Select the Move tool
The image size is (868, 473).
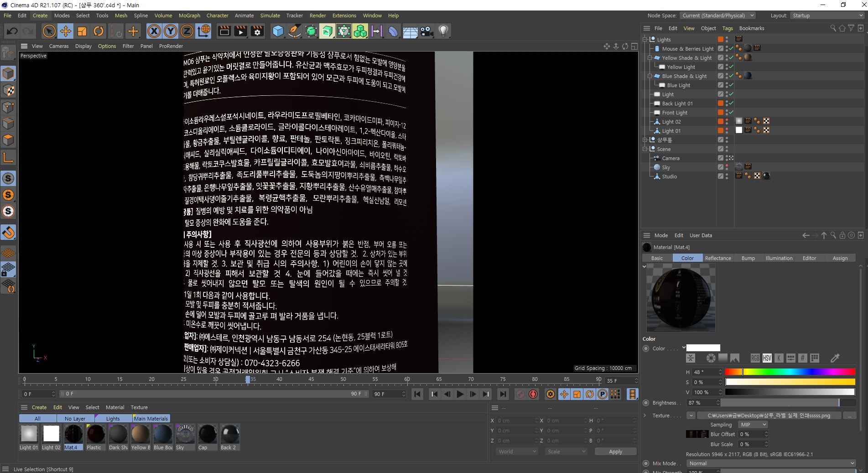[x=66, y=31]
